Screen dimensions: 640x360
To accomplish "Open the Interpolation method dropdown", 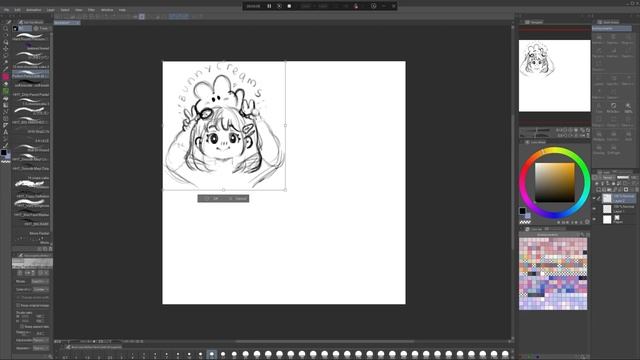I will pyautogui.click(x=40, y=340).
